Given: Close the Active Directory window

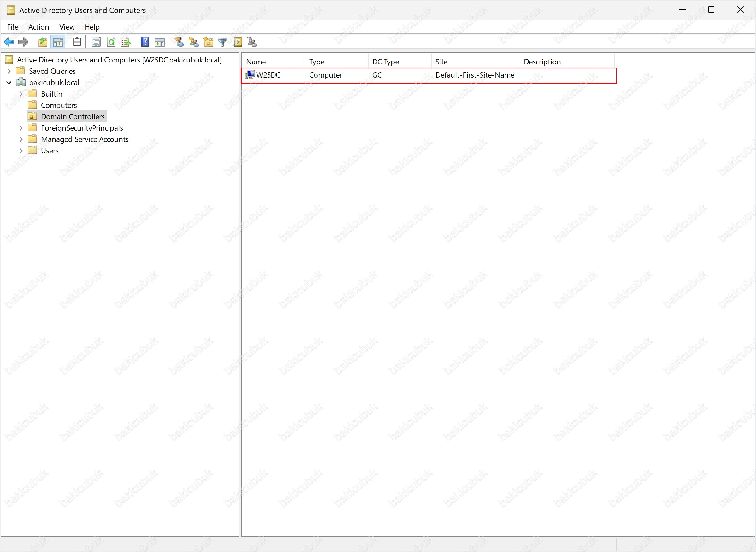Looking at the screenshot, I should tap(740, 10).
